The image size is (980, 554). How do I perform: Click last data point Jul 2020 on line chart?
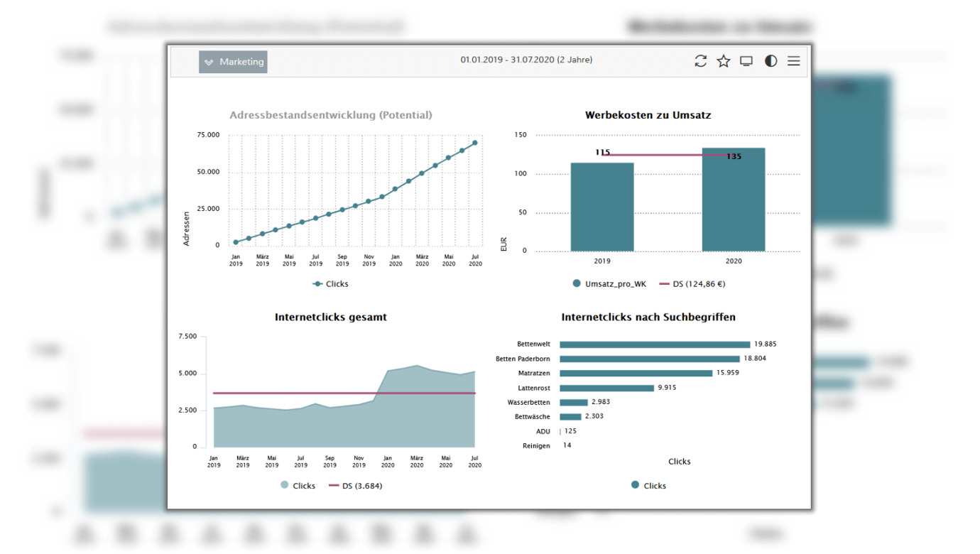click(x=475, y=143)
